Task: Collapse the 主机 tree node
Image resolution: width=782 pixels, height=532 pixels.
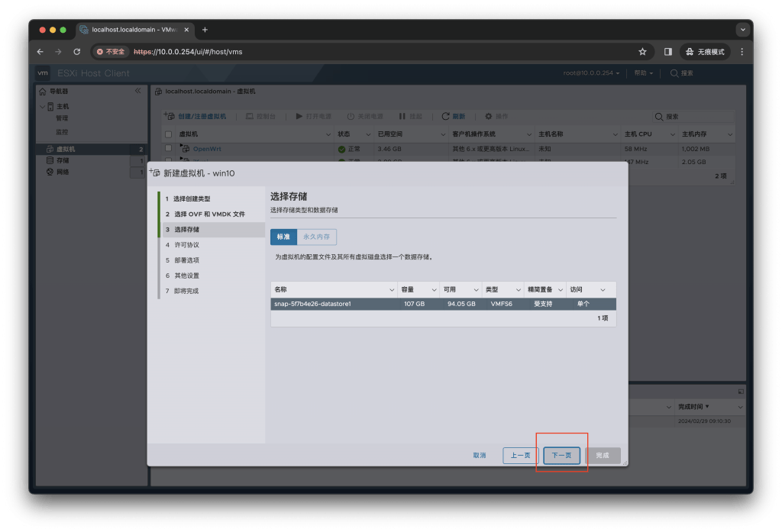Action: (41, 106)
